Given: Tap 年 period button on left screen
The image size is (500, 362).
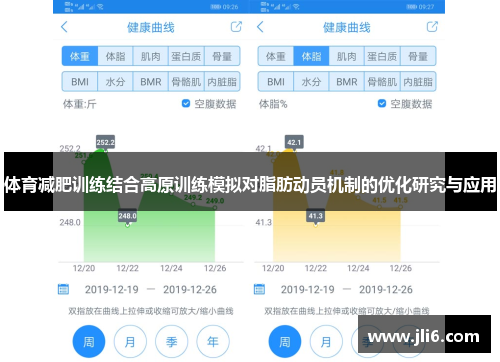Looking at the screenshot, I should click(213, 342).
